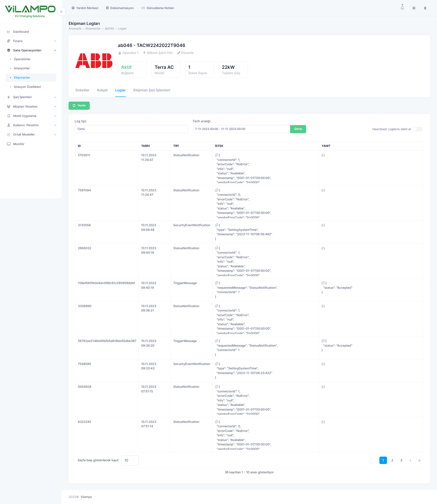
Task: Toggle Heartbeat Loglarını dahil et switch
Action: 417,129
